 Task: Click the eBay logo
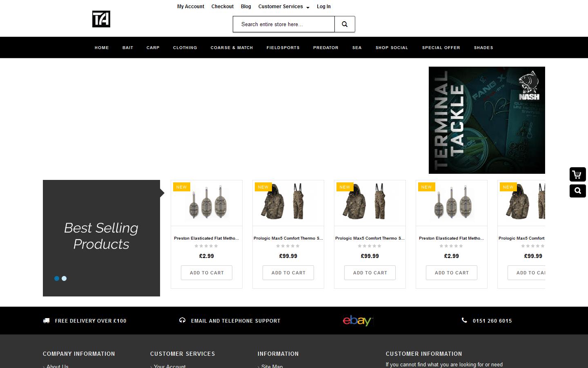point(358,321)
